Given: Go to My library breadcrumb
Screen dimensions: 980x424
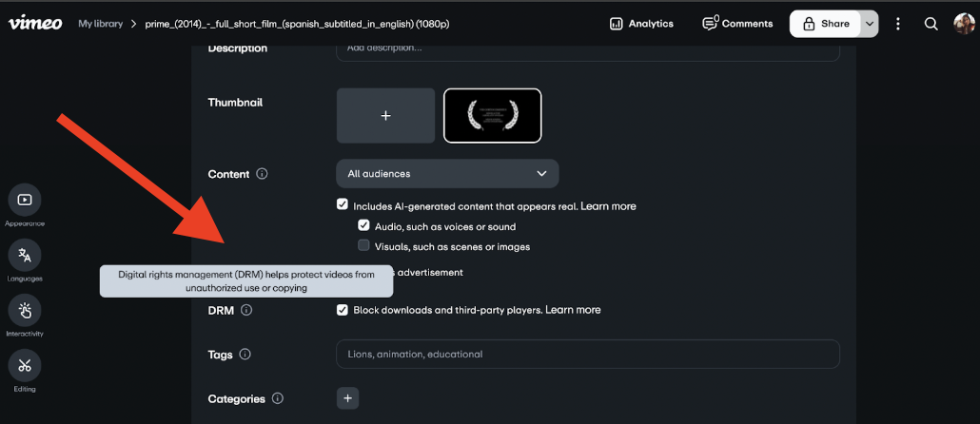Looking at the screenshot, I should [100, 24].
